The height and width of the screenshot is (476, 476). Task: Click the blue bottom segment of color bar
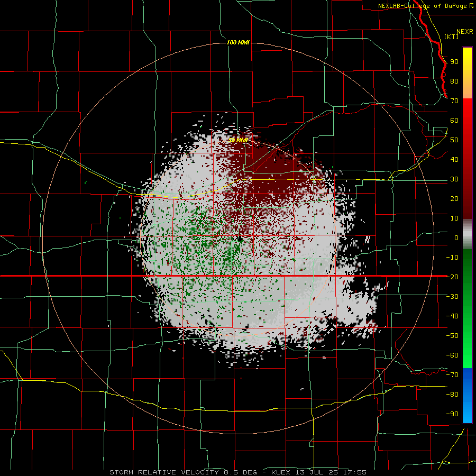467,395
